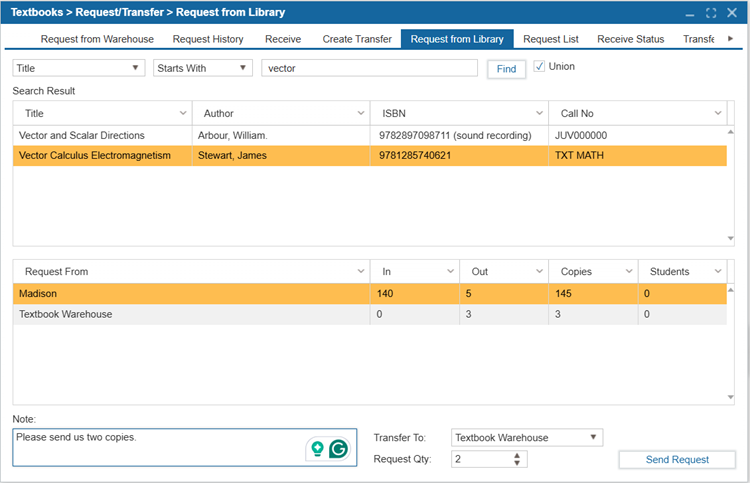Open the ISBN column filter chevron
Screen dimensions: 750x483
pyautogui.click(x=539, y=113)
